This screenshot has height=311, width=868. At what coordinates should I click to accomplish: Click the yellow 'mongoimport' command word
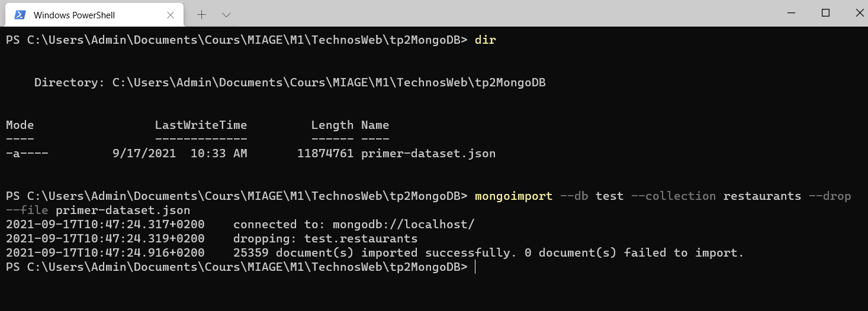(x=514, y=196)
